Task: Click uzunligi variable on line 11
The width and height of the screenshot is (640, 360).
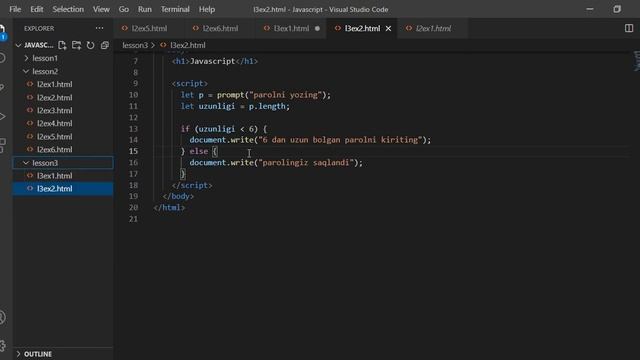Action: pyautogui.click(x=217, y=106)
